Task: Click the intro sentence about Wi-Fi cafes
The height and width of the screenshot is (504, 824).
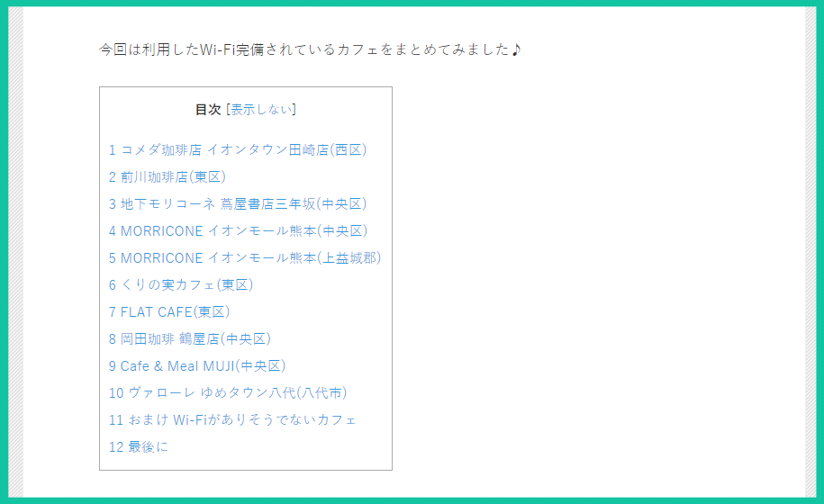Action: pos(310,49)
